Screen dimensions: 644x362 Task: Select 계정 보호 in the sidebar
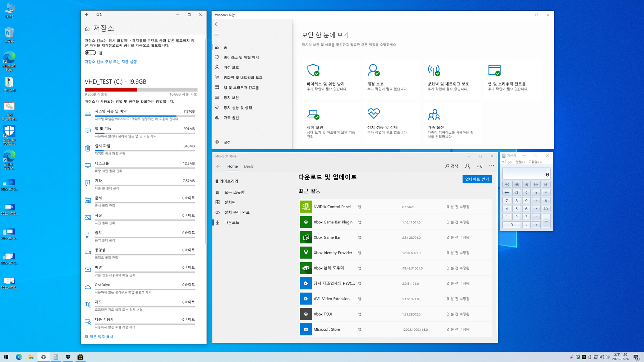252,68
